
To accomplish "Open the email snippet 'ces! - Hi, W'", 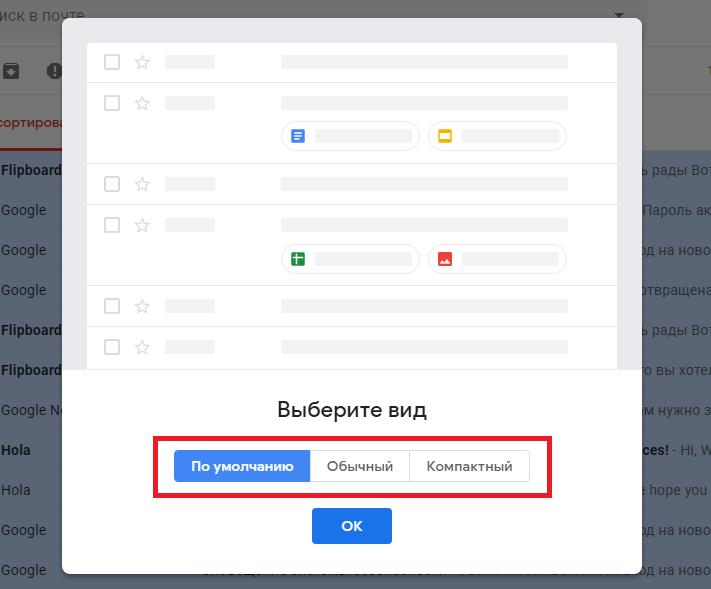I will (676, 450).
